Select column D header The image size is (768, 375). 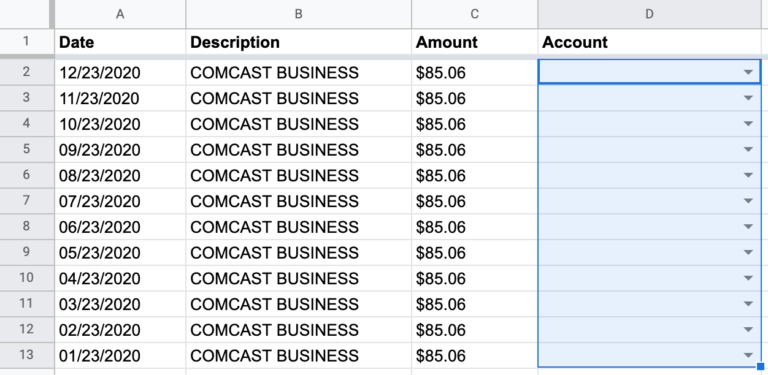pos(649,14)
